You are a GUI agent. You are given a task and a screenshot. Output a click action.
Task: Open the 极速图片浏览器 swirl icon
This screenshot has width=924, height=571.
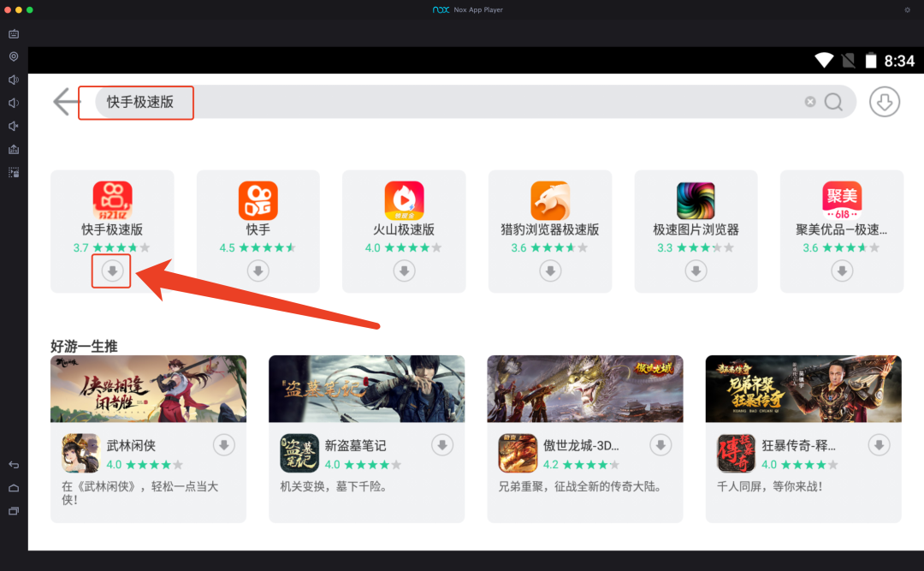(x=696, y=200)
